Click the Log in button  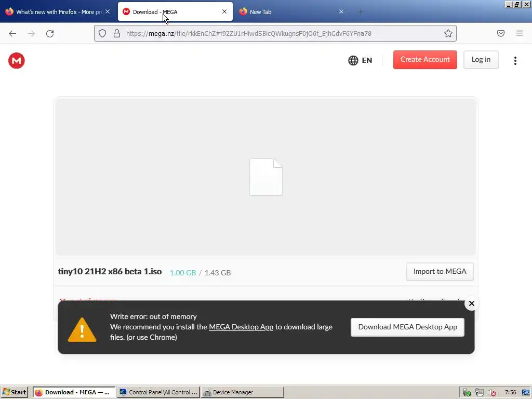[481, 60]
